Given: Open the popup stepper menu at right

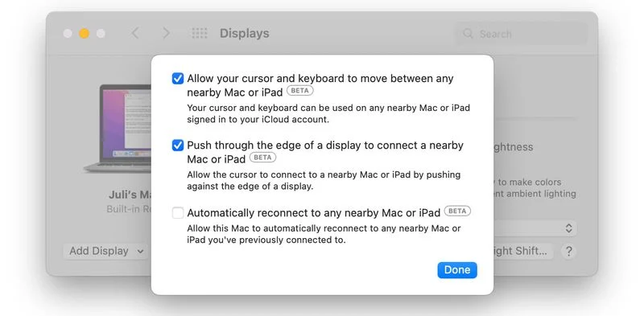Looking at the screenshot, I should click(568, 228).
